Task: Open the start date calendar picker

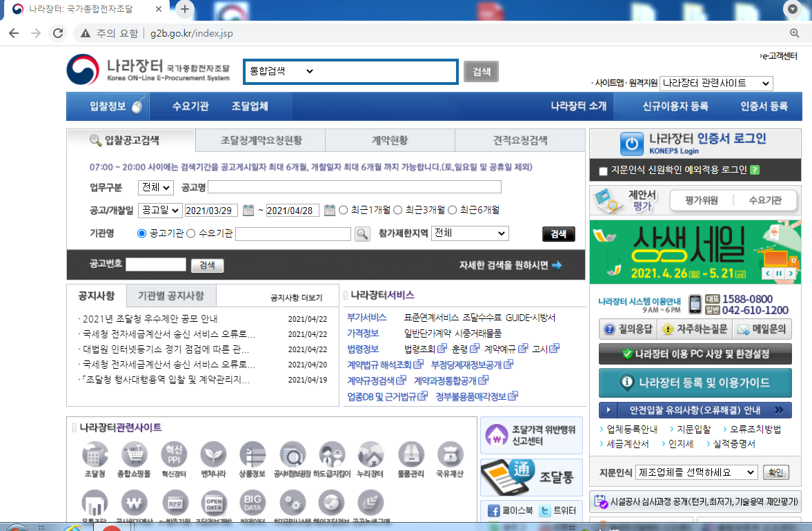Action: coord(248,210)
